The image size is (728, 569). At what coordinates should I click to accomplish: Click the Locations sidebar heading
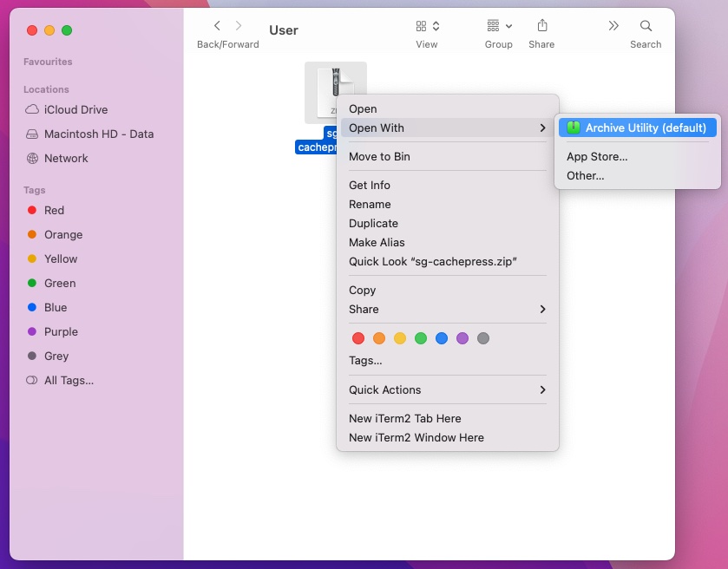point(46,89)
